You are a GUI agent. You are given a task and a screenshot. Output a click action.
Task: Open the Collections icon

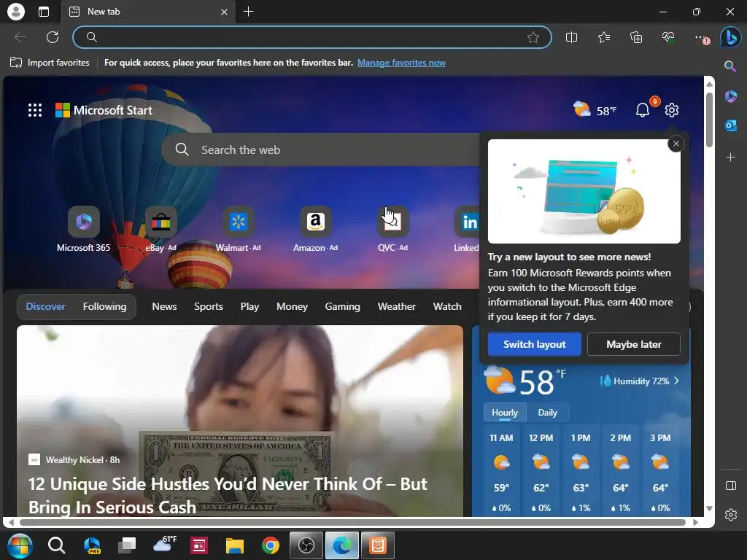click(636, 37)
